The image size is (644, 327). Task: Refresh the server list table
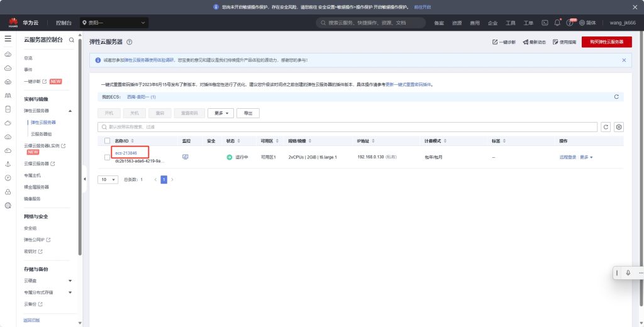click(606, 127)
